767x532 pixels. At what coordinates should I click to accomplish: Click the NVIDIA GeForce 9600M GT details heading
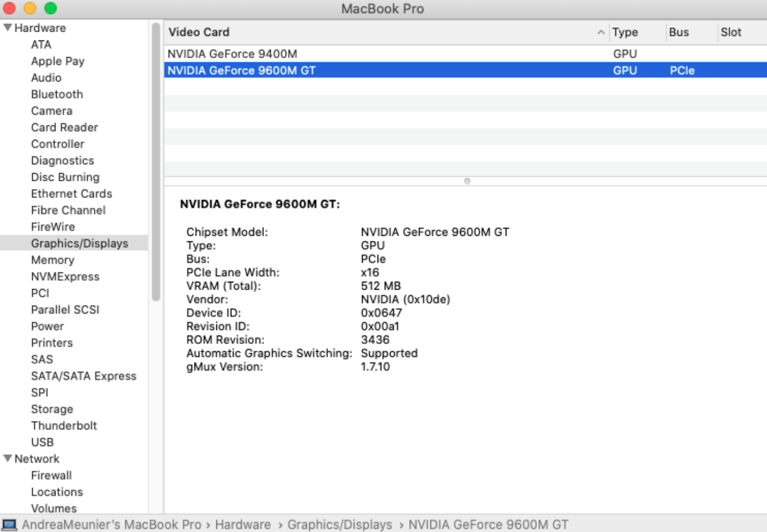(260, 204)
